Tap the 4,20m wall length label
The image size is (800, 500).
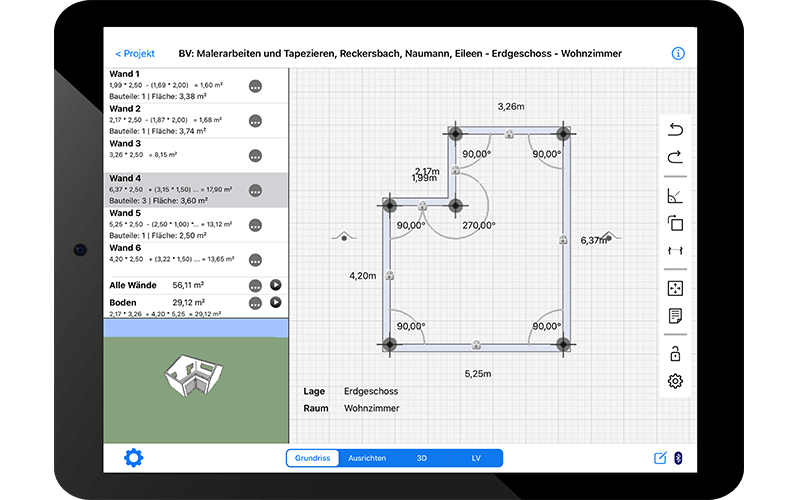(362, 276)
